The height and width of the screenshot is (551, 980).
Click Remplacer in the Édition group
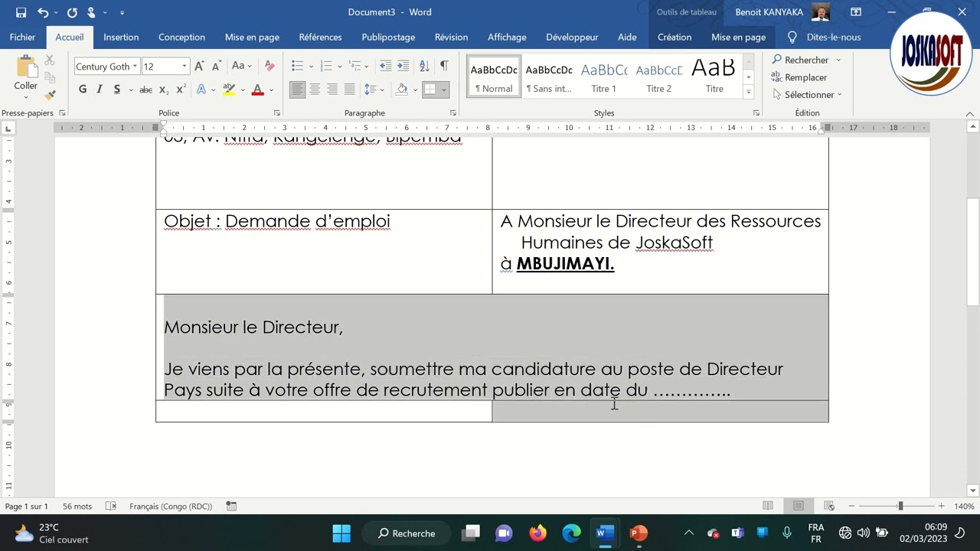click(x=799, y=77)
